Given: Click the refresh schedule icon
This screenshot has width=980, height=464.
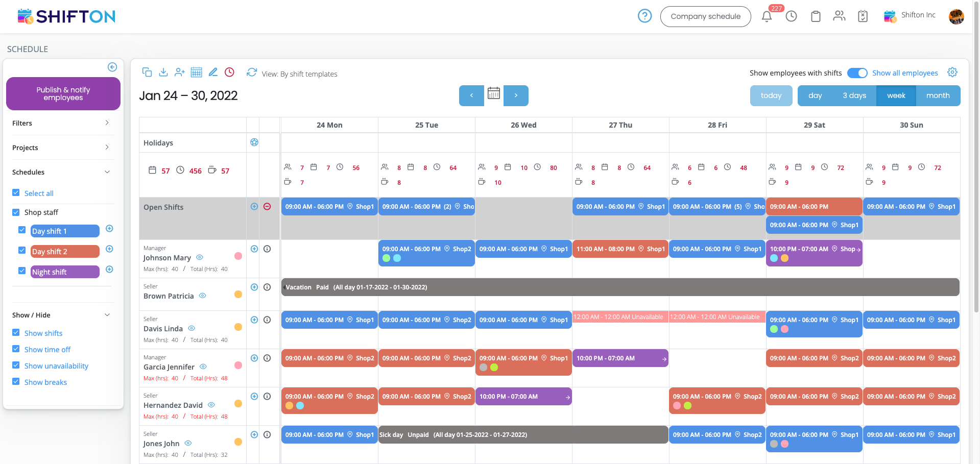Looking at the screenshot, I should point(251,72).
